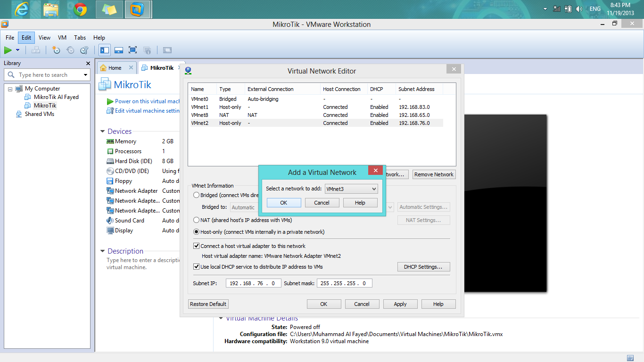Adjust the system volume control
Image resolution: width=644 pixels, height=362 pixels.
click(579, 8)
